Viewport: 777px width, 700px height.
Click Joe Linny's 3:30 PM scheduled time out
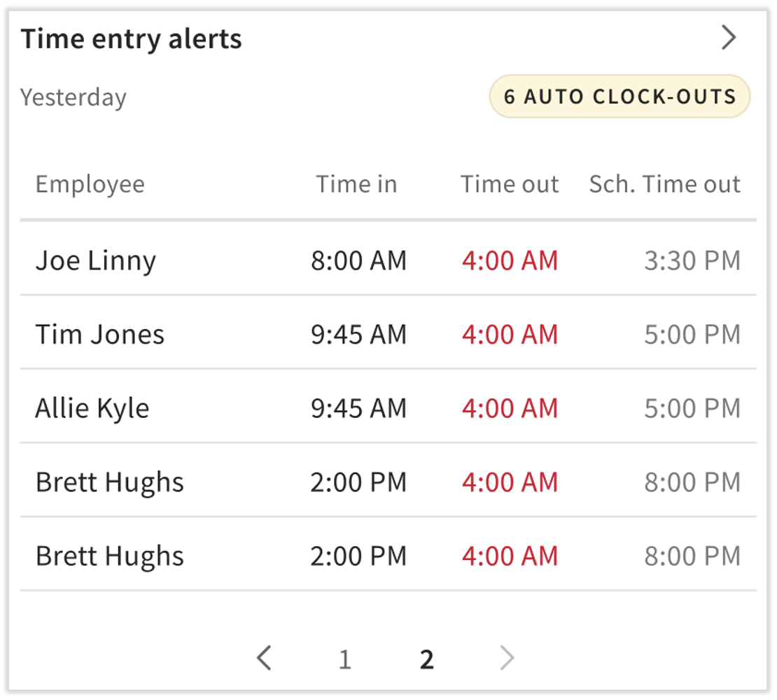click(692, 261)
